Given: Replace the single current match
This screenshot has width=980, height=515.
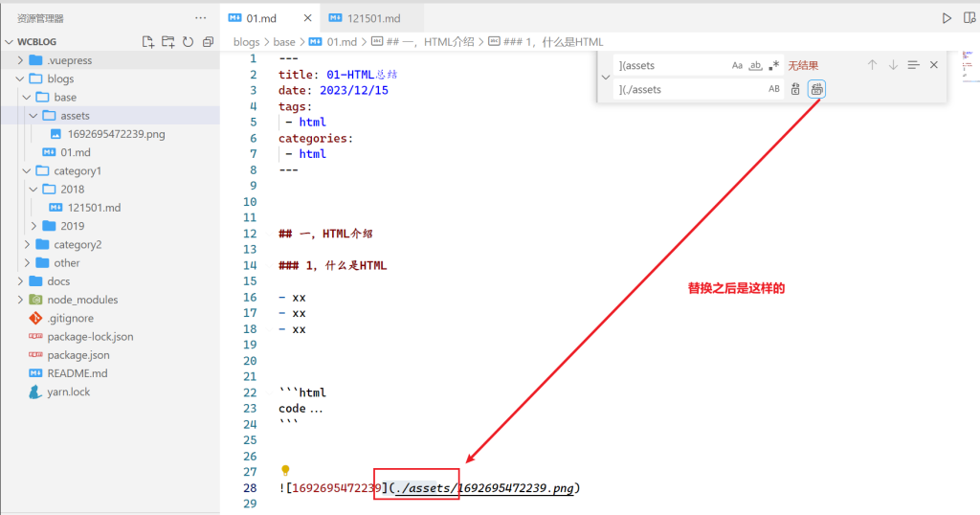Looking at the screenshot, I should [x=795, y=89].
